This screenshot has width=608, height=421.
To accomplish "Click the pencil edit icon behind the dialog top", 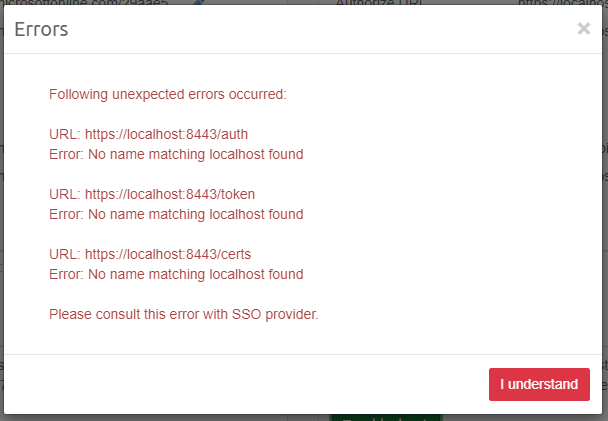I will tap(198, 3).
